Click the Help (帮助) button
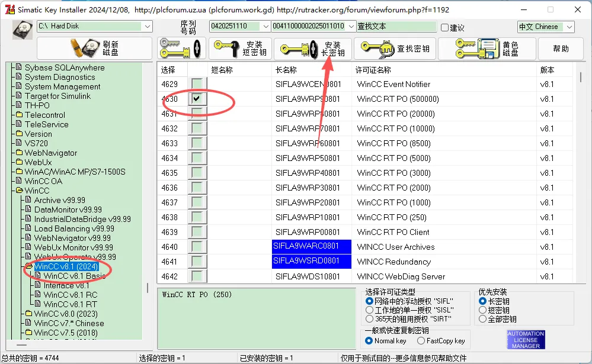 pos(561,49)
